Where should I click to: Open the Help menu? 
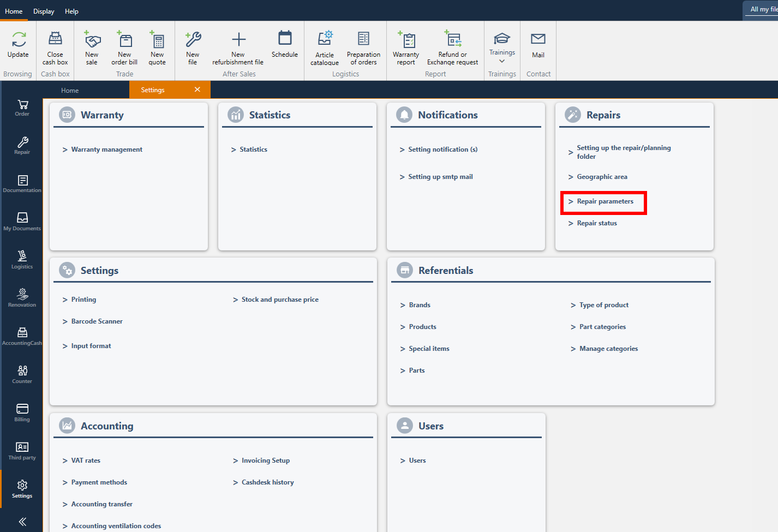tap(71, 11)
